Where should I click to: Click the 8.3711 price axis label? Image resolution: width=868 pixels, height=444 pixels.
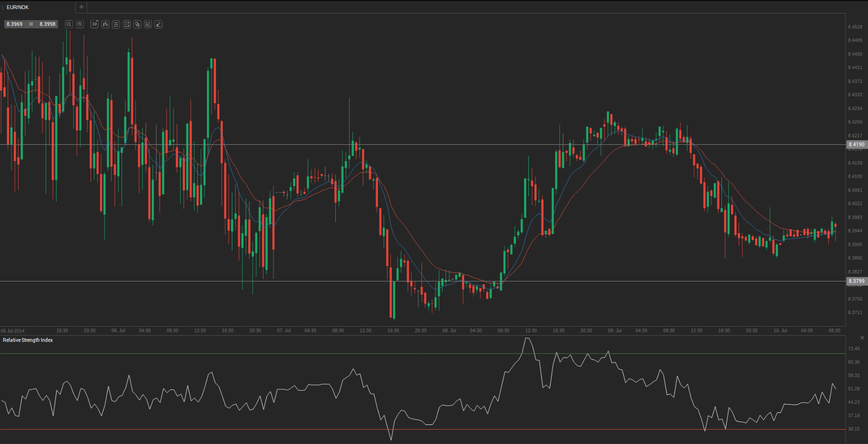[x=855, y=313]
